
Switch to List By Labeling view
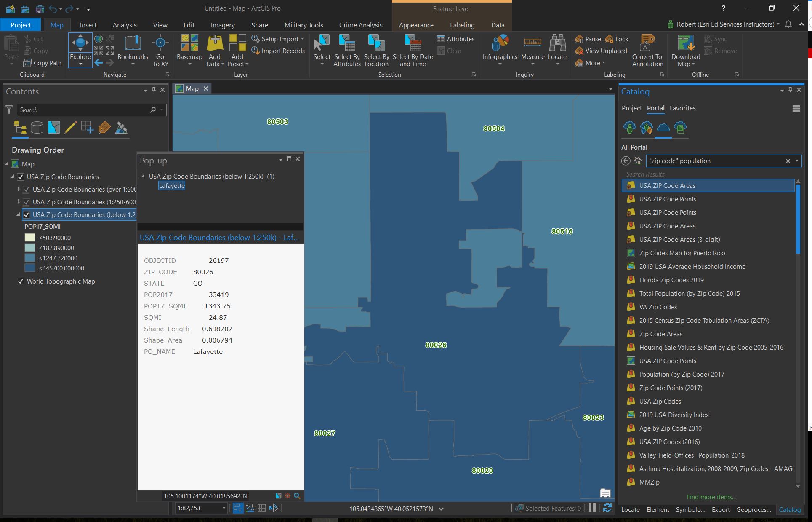[104, 127]
